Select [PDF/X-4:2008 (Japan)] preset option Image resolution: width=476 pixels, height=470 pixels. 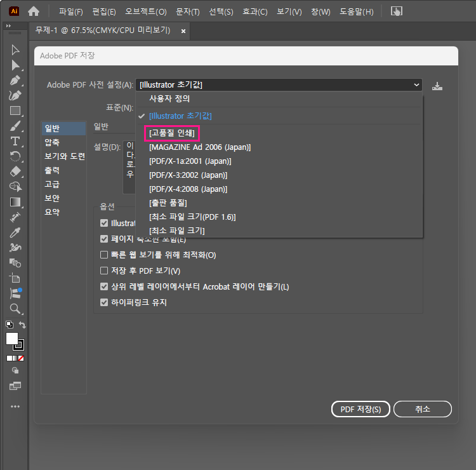click(x=188, y=189)
